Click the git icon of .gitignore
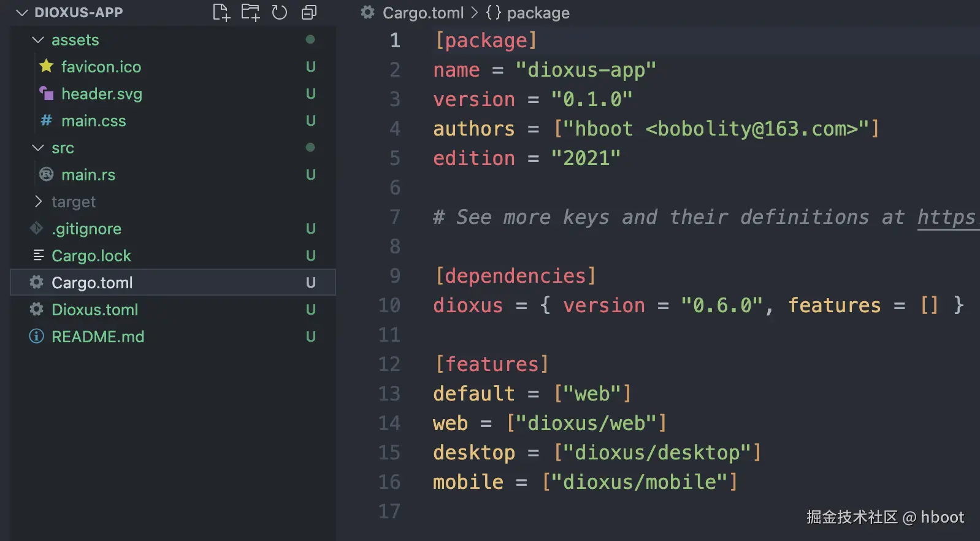The height and width of the screenshot is (541, 980). [37, 228]
